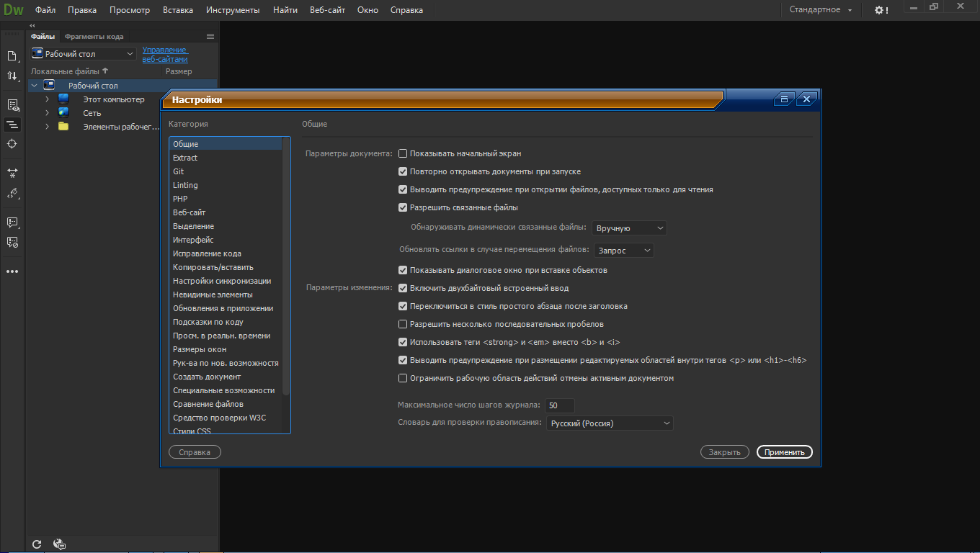Toggle the editable regions warning checkbox
980x553 pixels.
403,360
